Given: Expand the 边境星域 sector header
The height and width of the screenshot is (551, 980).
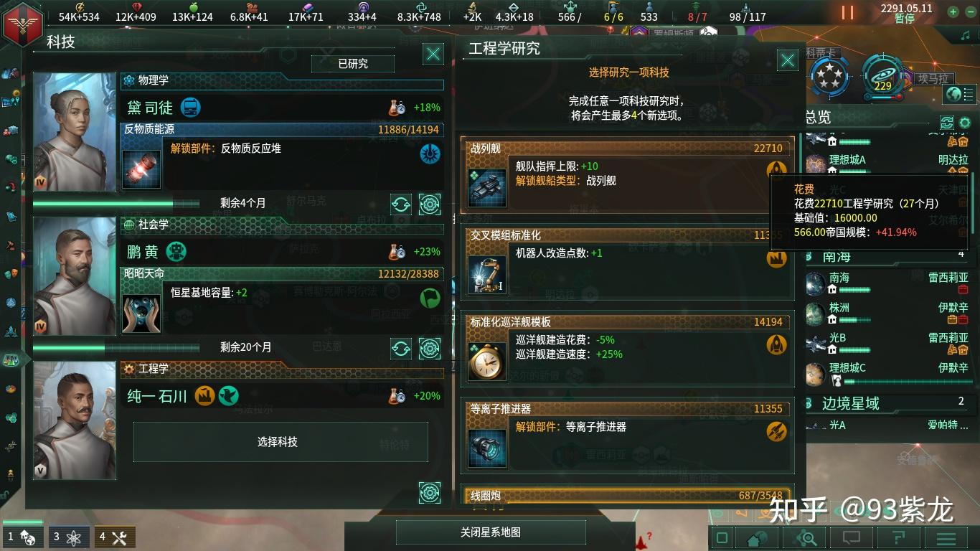Looking at the screenshot, I should (x=886, y=402).
